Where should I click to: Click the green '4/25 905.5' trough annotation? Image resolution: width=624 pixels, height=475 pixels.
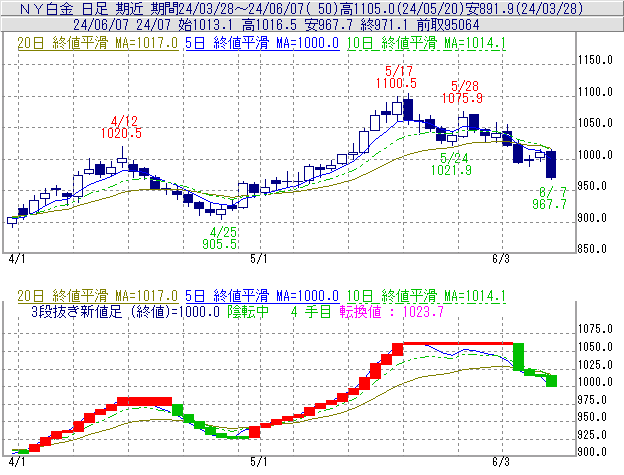pos(220,238)
